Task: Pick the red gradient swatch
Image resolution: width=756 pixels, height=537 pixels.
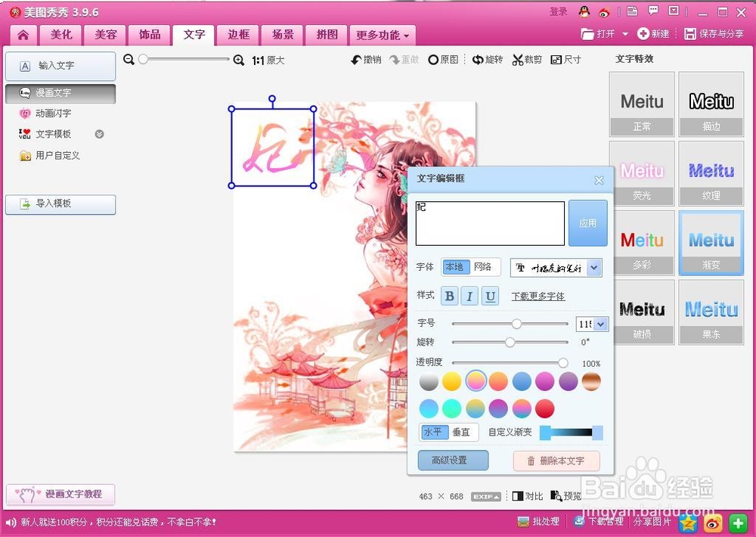Action: pyautogui.click(x=544, y=408)
